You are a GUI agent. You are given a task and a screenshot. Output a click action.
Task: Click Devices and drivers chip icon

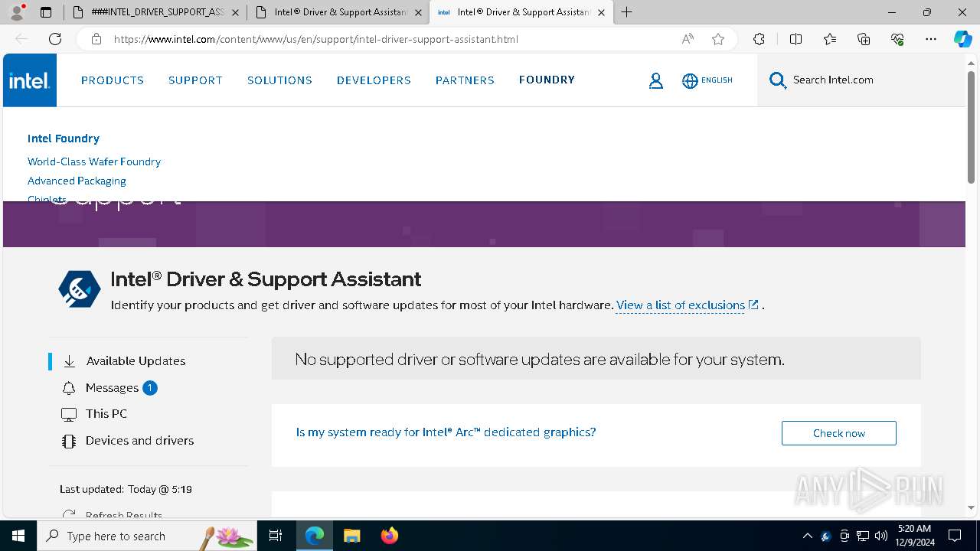[69, 441]
